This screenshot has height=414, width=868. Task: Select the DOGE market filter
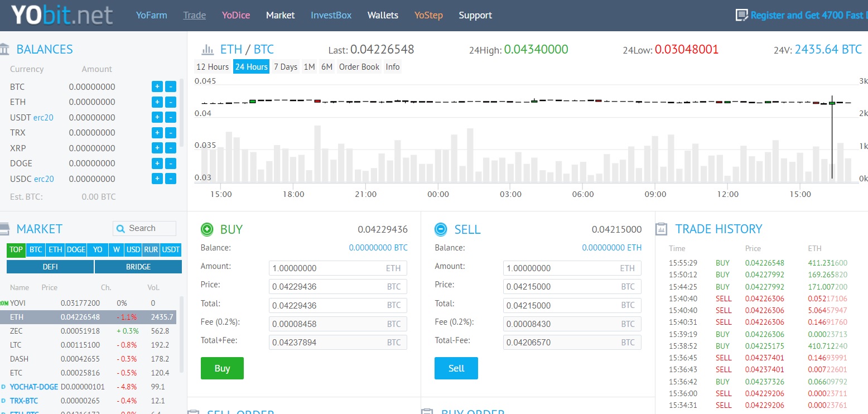76,250
